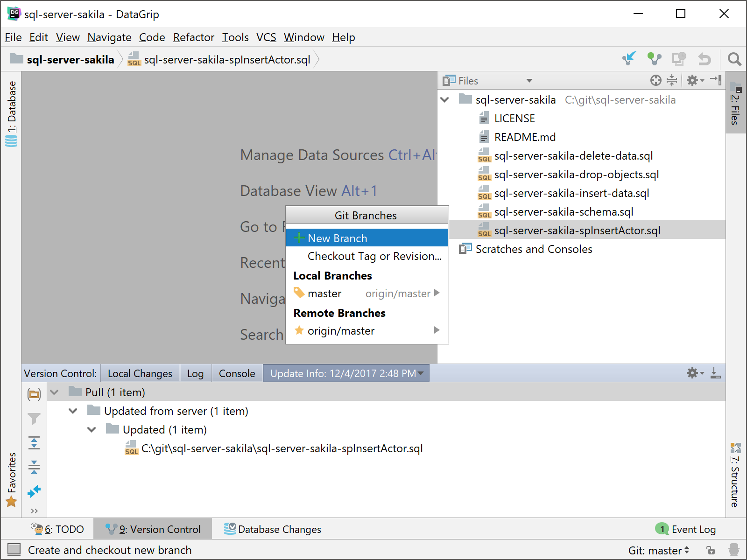The image size is (747, 560).
Task: Open Git: master branch widget
Action: [659, 550]
